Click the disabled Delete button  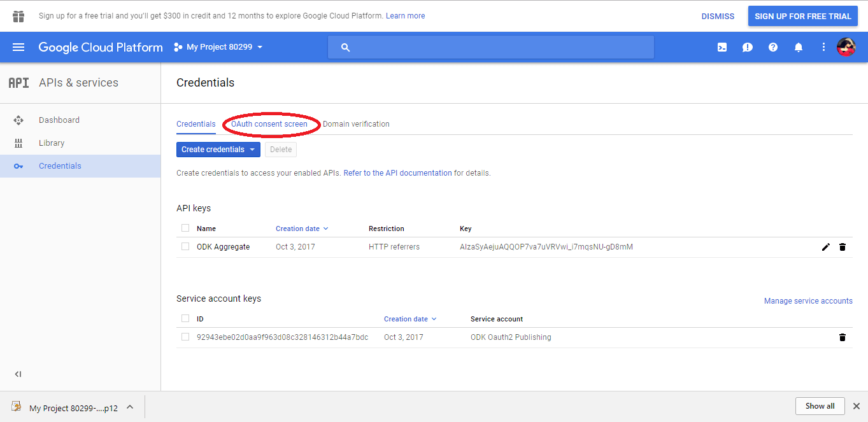(x=281, y=150)
